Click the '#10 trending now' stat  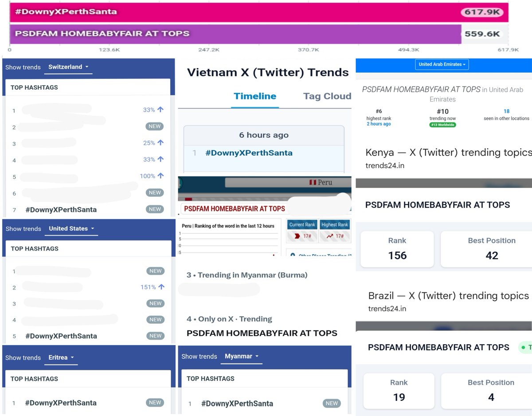442,114
